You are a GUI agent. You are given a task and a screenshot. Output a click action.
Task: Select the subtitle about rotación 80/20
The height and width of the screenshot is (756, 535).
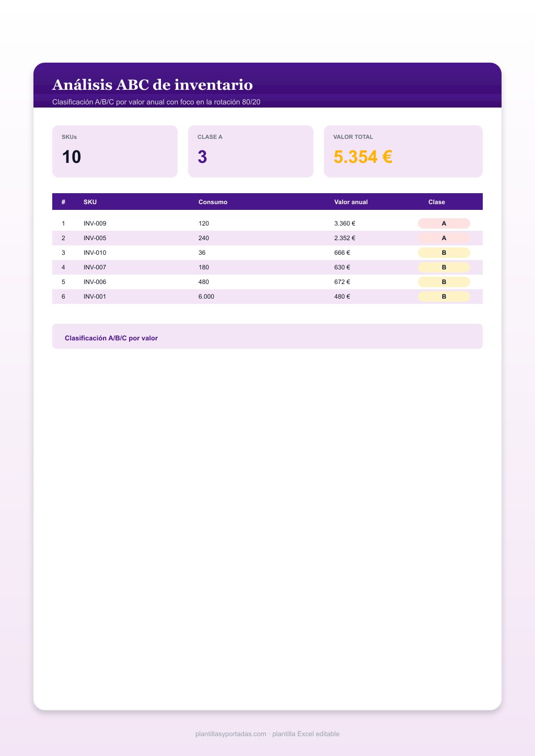tap(156, 102)
